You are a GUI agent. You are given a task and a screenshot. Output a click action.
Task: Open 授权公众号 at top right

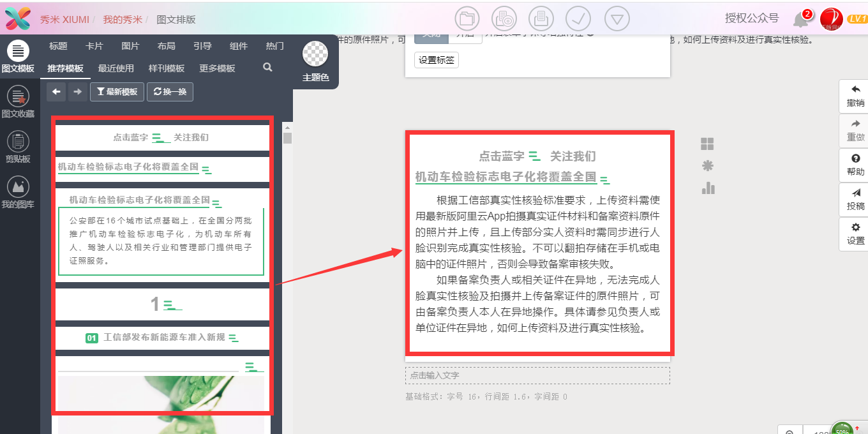tap(751, 19)
